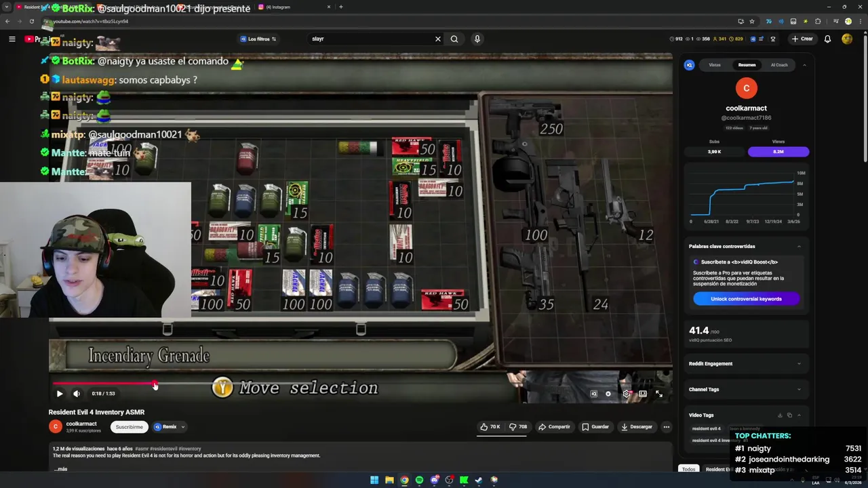Switch to the vidIQ AI Coach tab

point(779,65)
